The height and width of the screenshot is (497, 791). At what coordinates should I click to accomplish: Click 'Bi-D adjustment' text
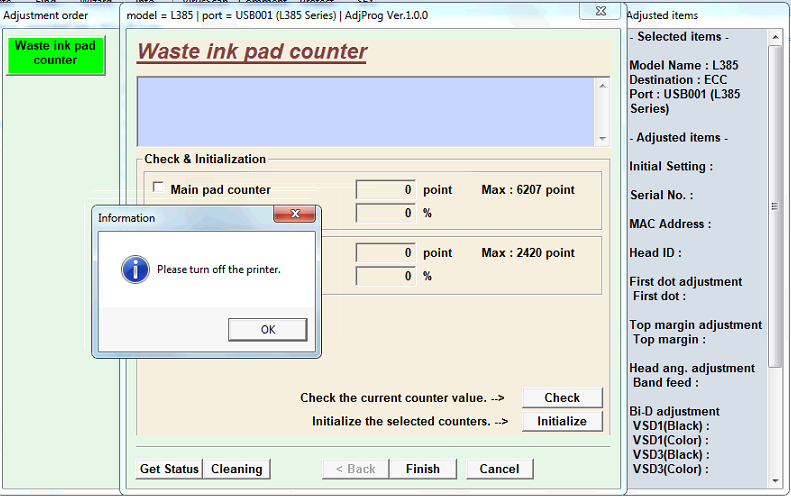click(674, 411)
